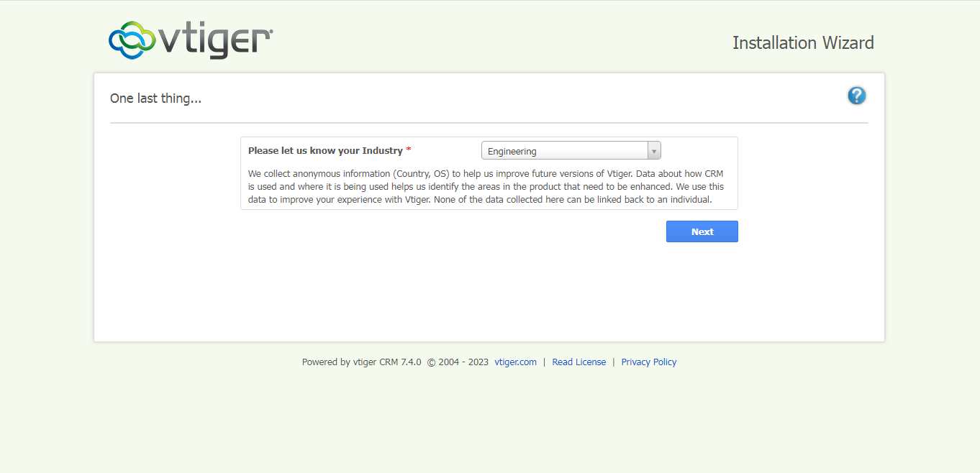Open the Read License link

coord(579,362)
